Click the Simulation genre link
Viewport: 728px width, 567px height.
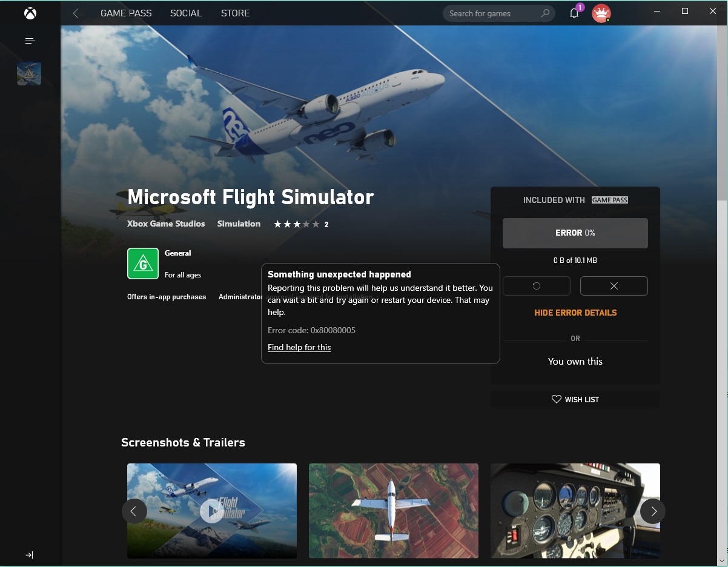(239, 224)
